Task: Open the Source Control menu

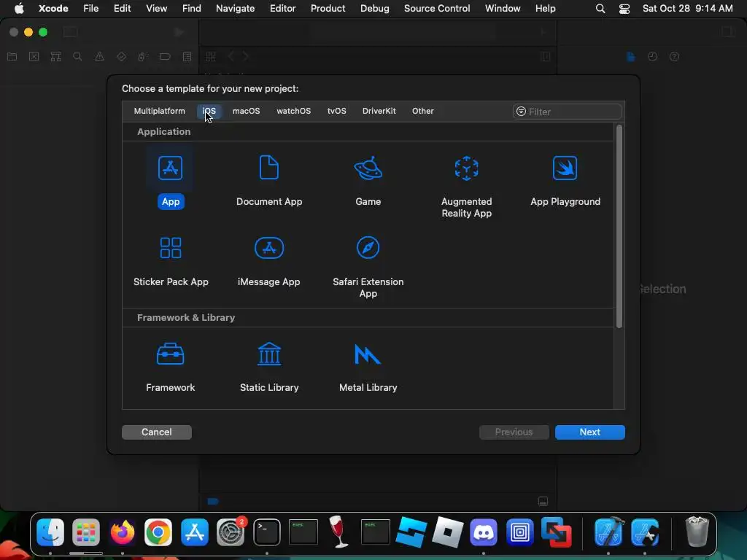Action: tap(437, 8)
